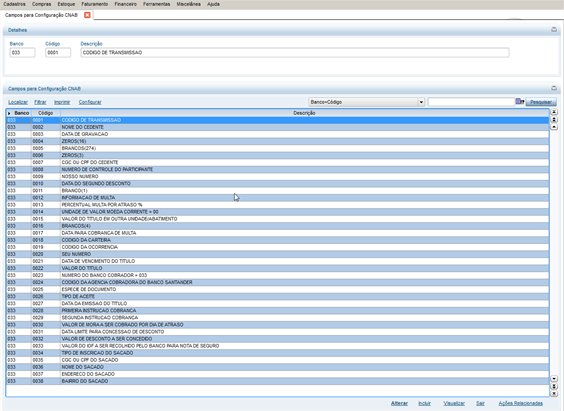Open the Financeiro menu
Viewport: 564px width, 411px height.
[126, 4]
